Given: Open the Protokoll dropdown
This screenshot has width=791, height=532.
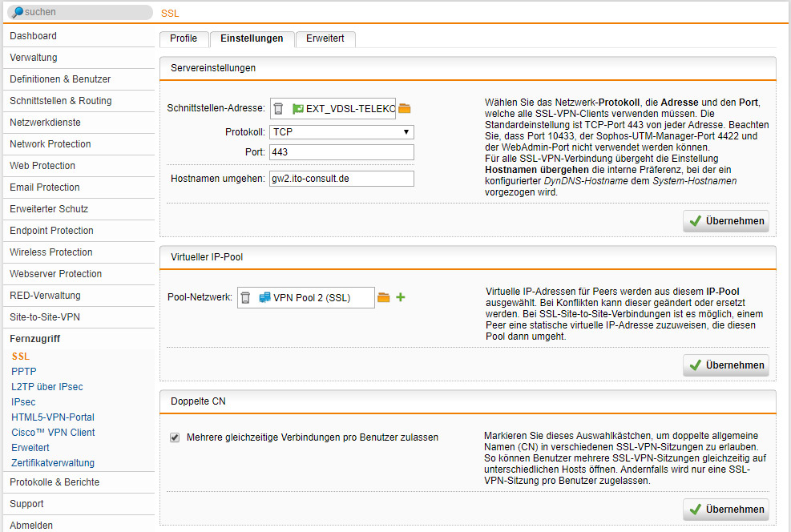Looking at the screenshot, I should [341, 132].
